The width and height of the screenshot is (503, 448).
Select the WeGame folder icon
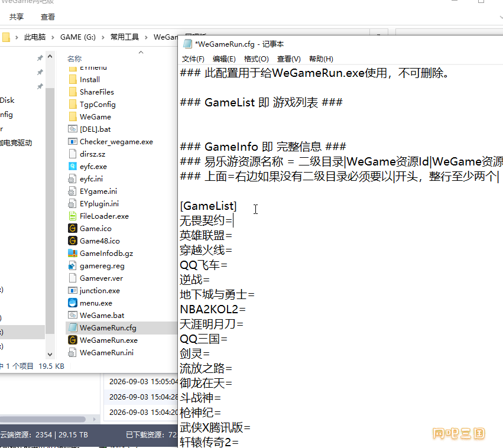coord(73,117)
